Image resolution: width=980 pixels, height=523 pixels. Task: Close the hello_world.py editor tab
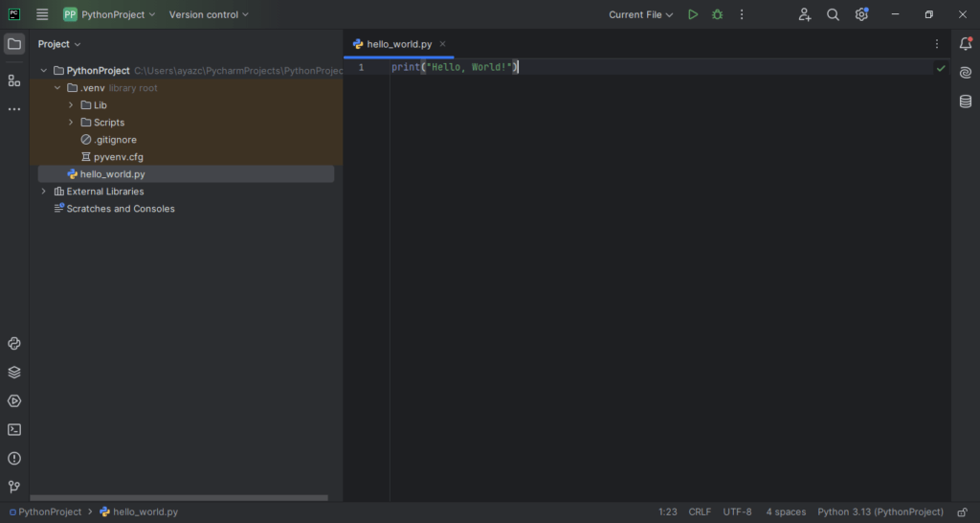(x=442, y=44)
